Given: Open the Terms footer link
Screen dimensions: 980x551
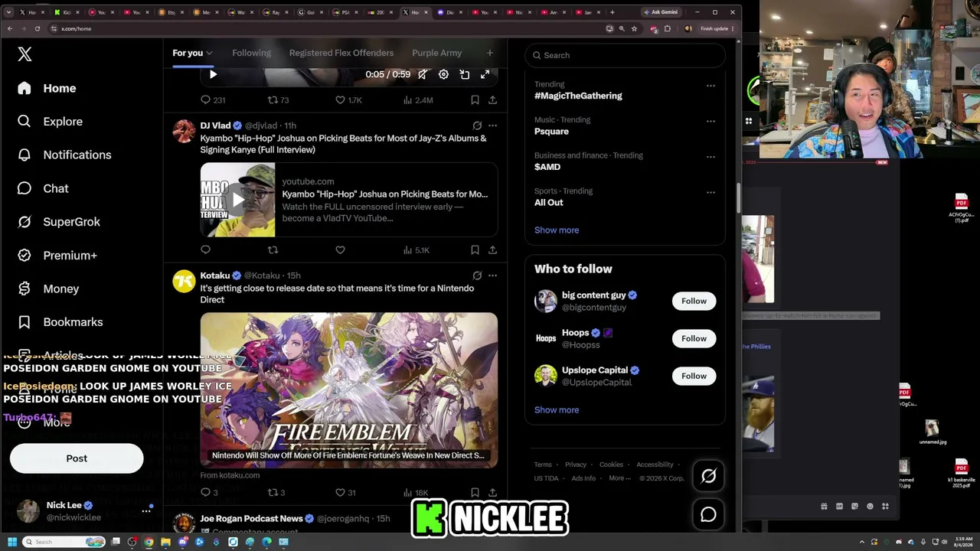Looking at the screenshot, I should tap(543, 465).
